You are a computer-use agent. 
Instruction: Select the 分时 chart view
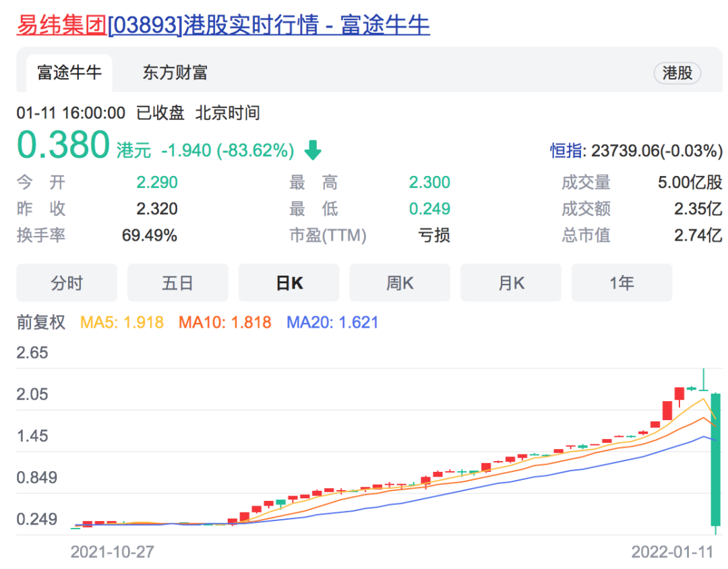[66, 282]
